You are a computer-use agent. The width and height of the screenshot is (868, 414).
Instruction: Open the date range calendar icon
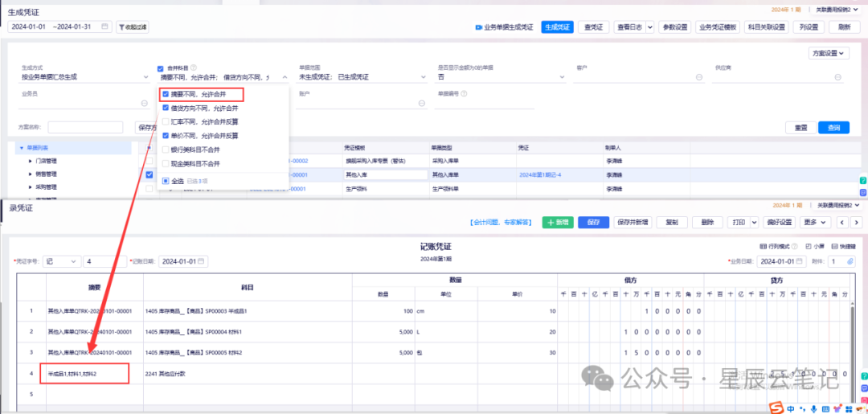[x=104, y=27]
